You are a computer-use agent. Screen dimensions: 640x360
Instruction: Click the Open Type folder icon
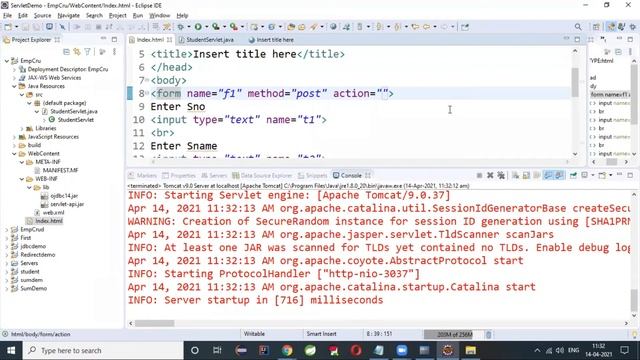(291, 27)
